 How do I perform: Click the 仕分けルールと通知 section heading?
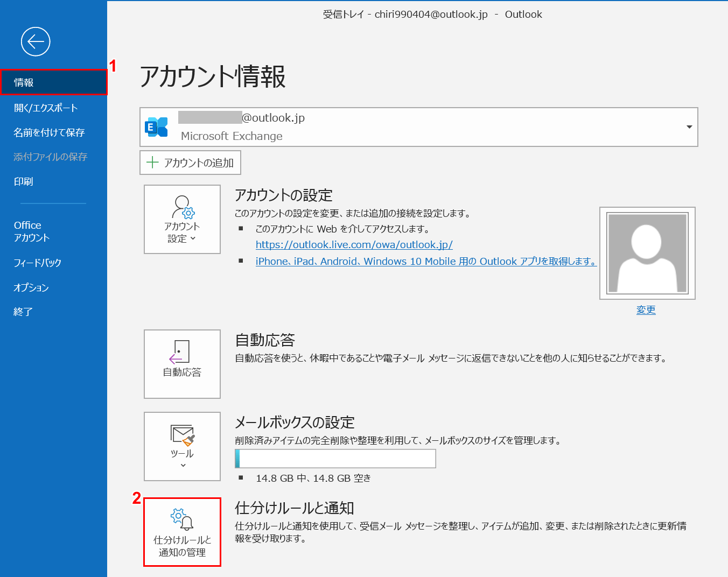point(295,508)
